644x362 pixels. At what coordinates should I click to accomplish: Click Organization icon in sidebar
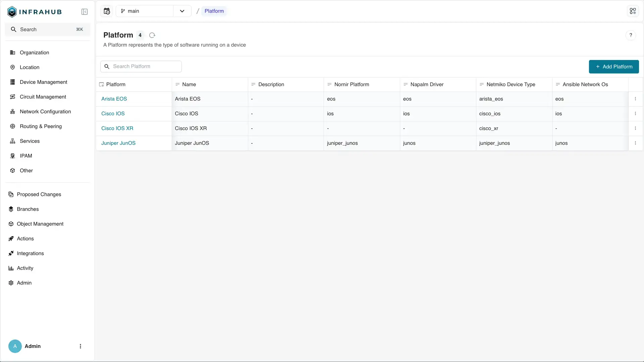[12, 53]
